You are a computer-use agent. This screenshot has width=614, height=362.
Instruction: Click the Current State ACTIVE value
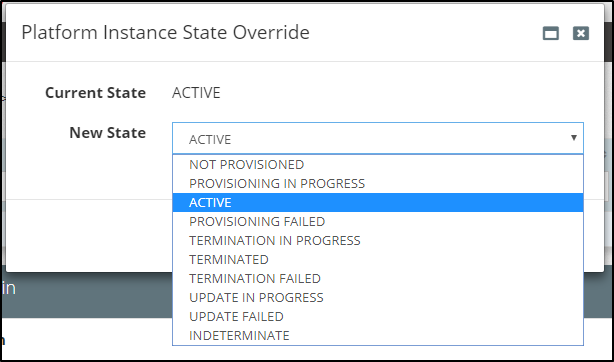click(196, 93)
